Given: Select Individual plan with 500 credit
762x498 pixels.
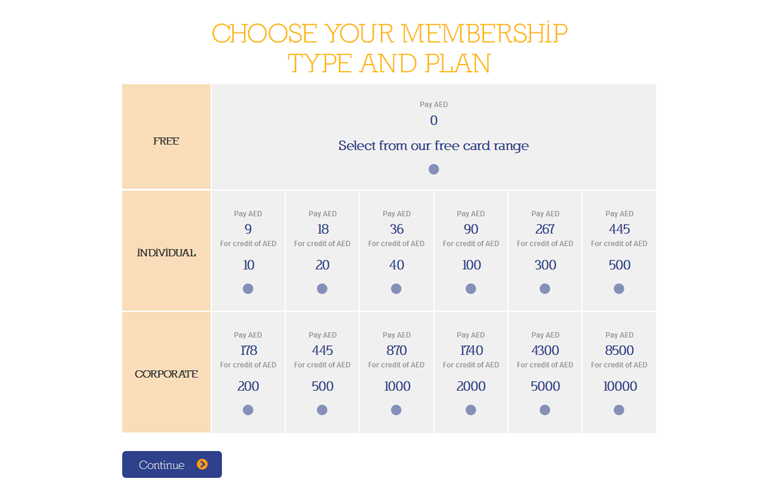Looking at the screenshot, I should pyautogui.click(x=619, y=289).
